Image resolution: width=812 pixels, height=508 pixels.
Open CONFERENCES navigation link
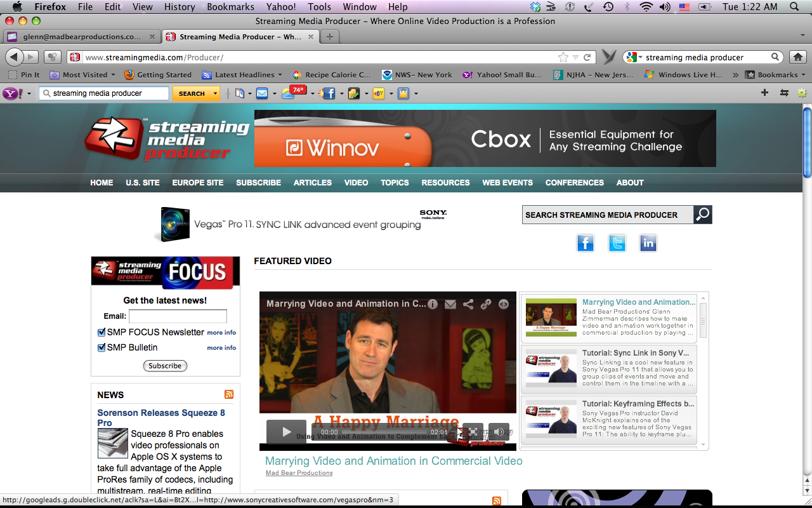575,182
